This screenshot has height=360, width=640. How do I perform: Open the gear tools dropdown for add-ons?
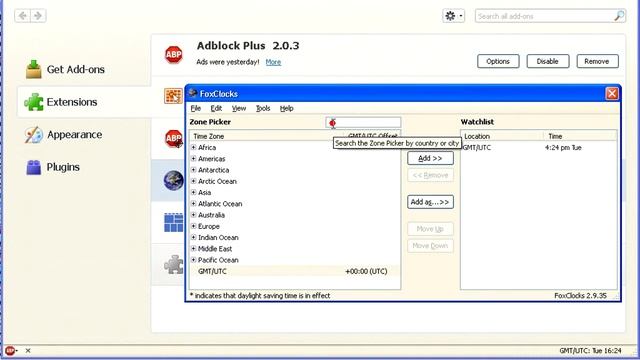(453, 16)
